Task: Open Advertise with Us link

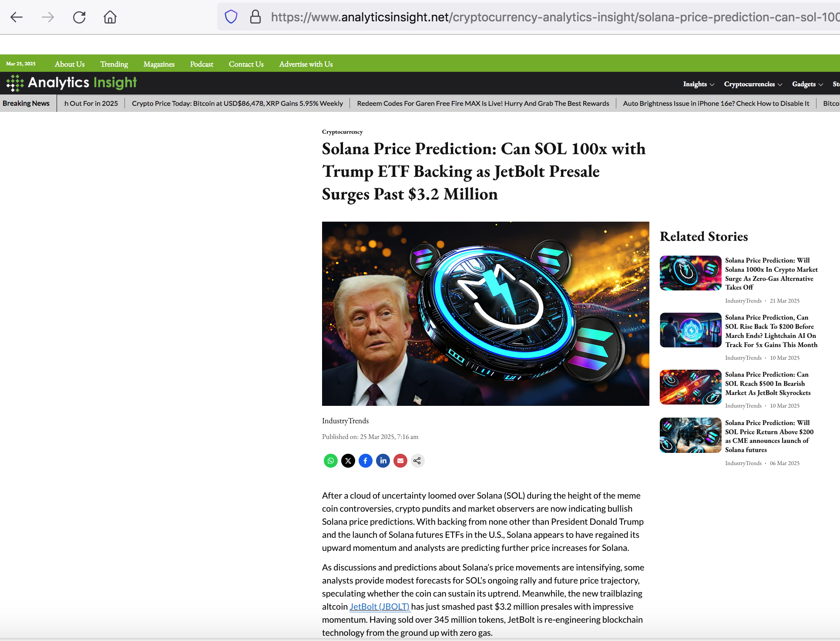Action: 306,64
